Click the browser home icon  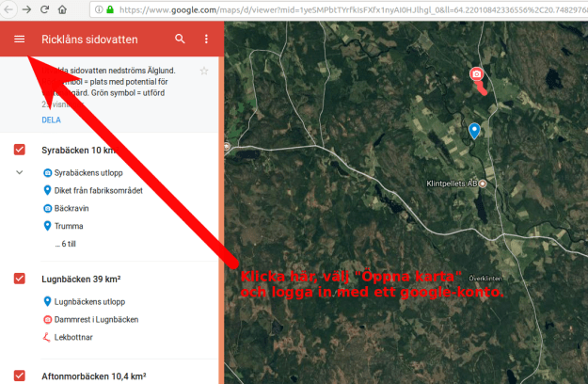click(x=62, y=8)
